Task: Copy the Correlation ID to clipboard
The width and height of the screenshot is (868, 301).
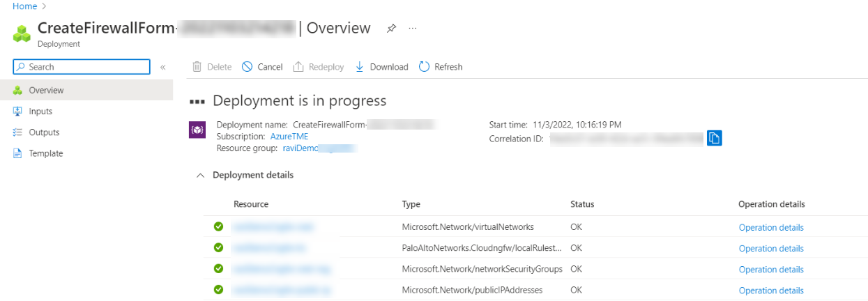Action: pos(714,139)
